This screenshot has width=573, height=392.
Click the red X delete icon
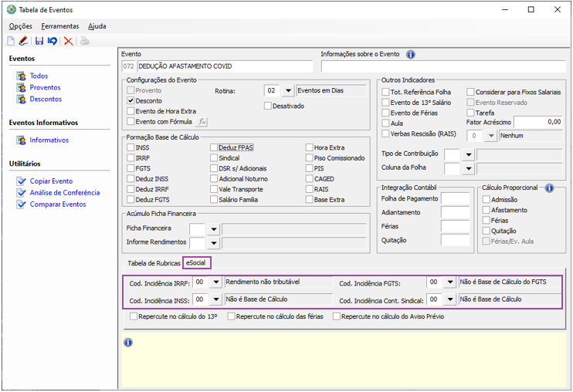pyautogui.click(x=68, y=41)
